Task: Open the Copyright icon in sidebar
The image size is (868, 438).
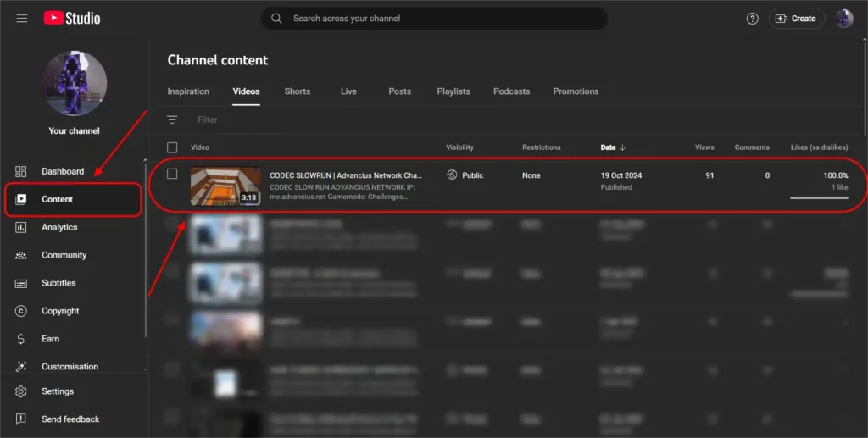Action: (20, 311)
